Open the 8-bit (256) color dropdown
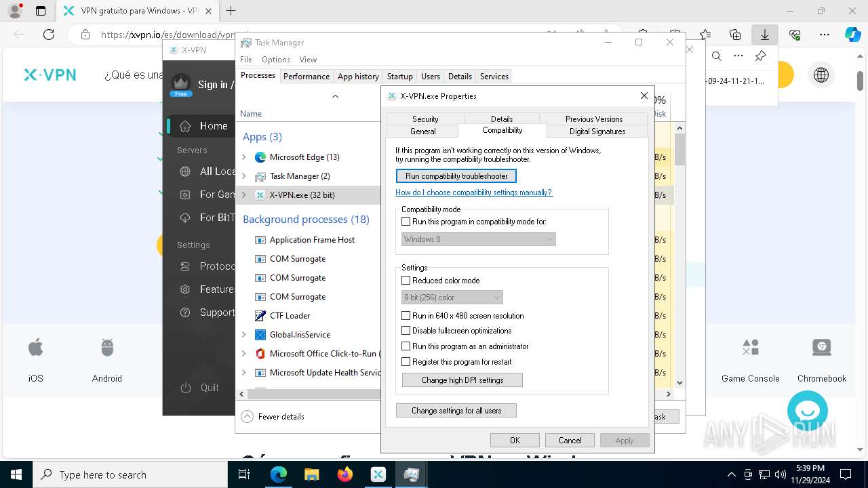 [452, 298]
